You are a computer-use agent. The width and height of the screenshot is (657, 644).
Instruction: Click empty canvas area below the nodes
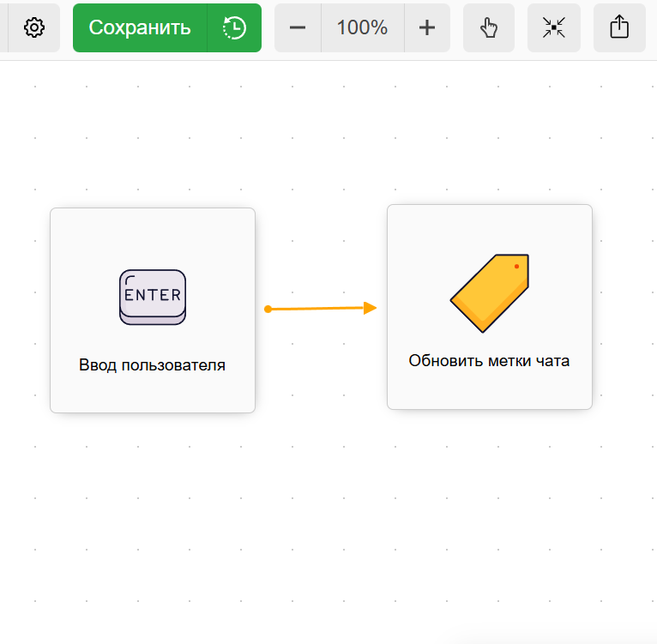coord(326,515)
